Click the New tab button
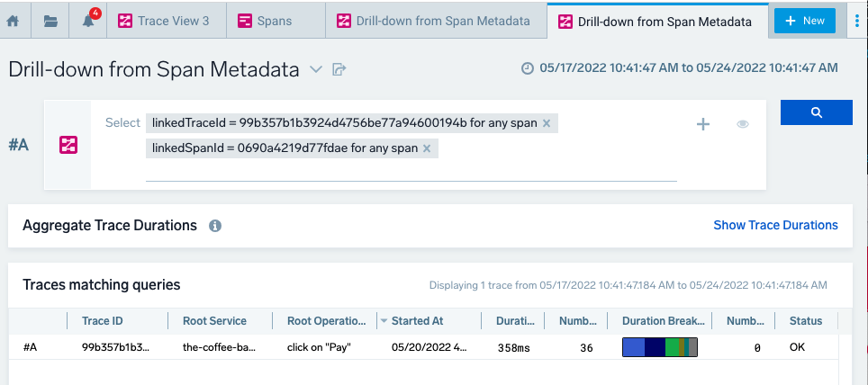This screenshot has height=385, width=868. tap(804, 21)
